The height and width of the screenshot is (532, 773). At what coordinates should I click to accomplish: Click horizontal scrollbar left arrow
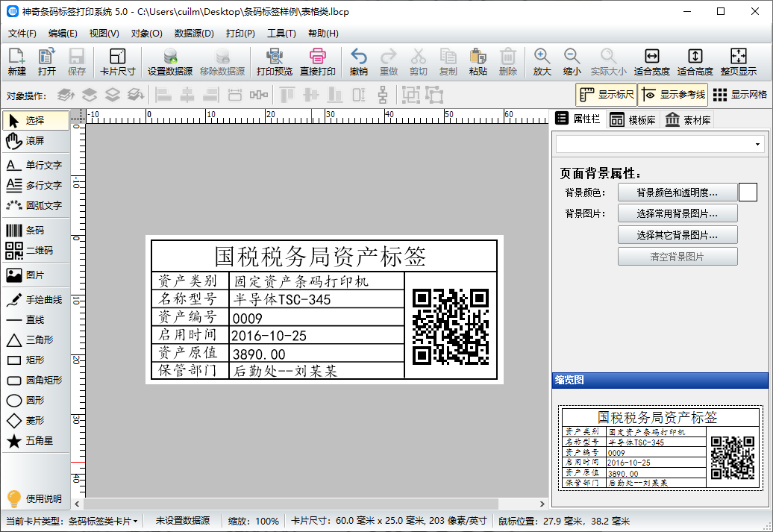[x=77, y=504]
